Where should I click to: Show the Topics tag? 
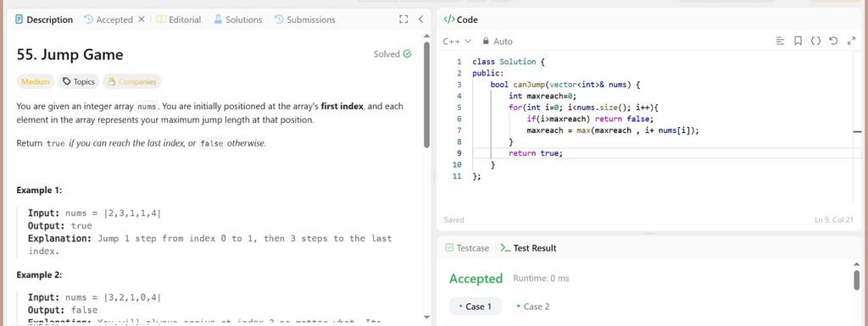click(x=78, y=82)
